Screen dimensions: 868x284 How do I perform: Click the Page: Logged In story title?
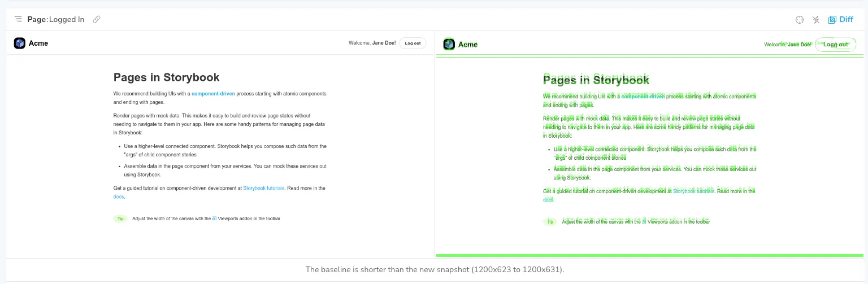point(55,19)
